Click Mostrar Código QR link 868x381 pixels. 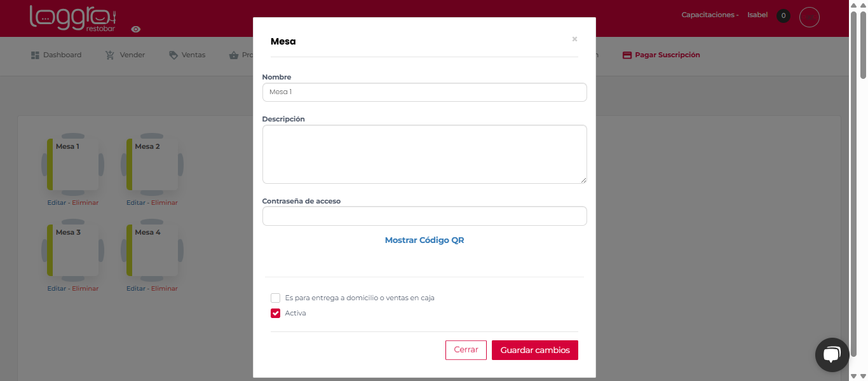(424, 240)
